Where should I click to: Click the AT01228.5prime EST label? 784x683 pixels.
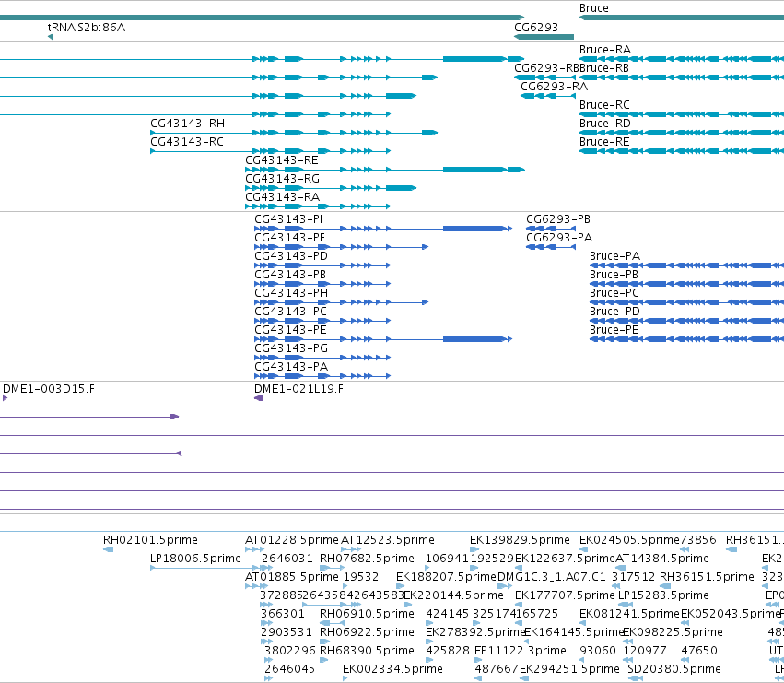click(291, 540)
